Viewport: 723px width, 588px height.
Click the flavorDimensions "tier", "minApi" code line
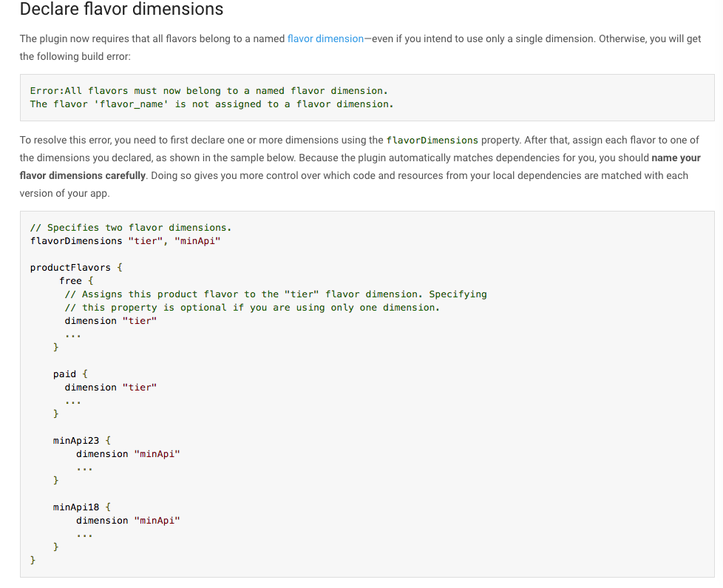point(125,241)
